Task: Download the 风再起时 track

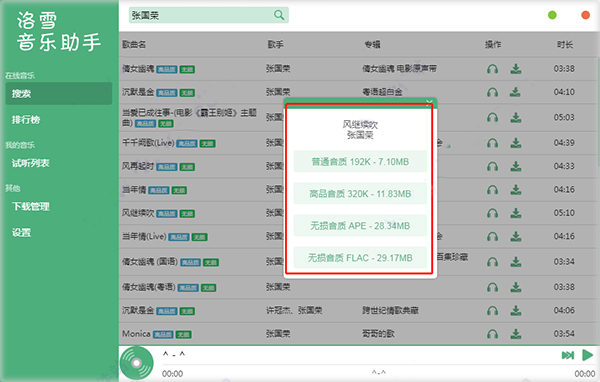Action: pos(516,167)
